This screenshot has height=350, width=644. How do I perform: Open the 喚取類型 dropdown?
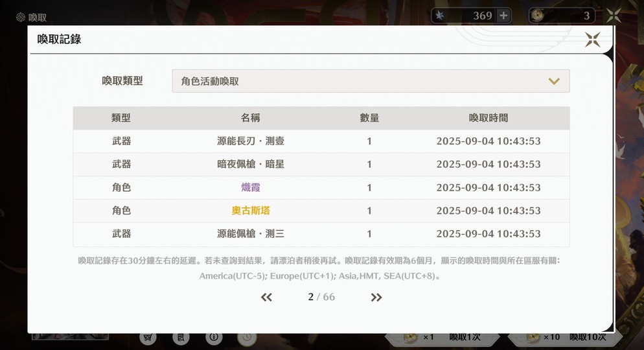coord(371,81)
